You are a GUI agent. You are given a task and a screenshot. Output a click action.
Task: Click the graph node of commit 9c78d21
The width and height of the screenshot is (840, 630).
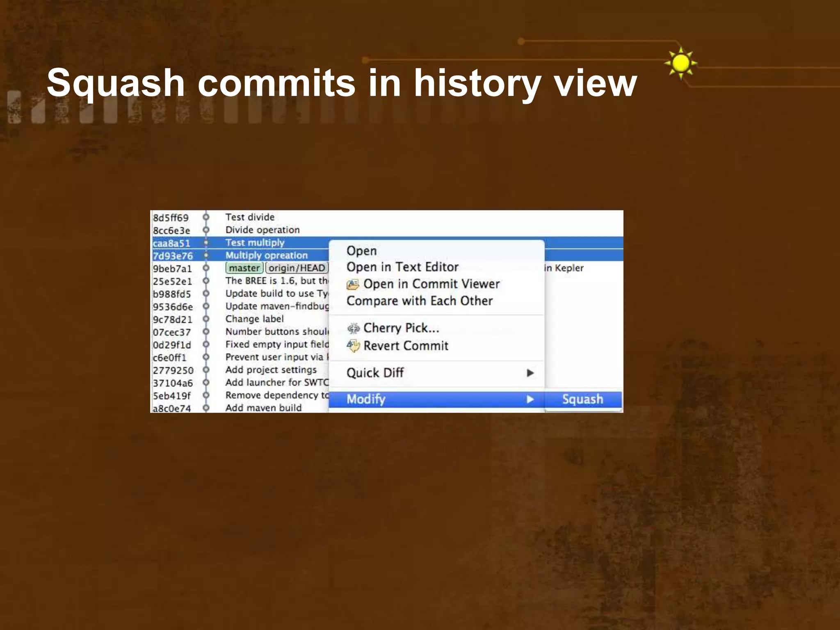click(206, 319)
